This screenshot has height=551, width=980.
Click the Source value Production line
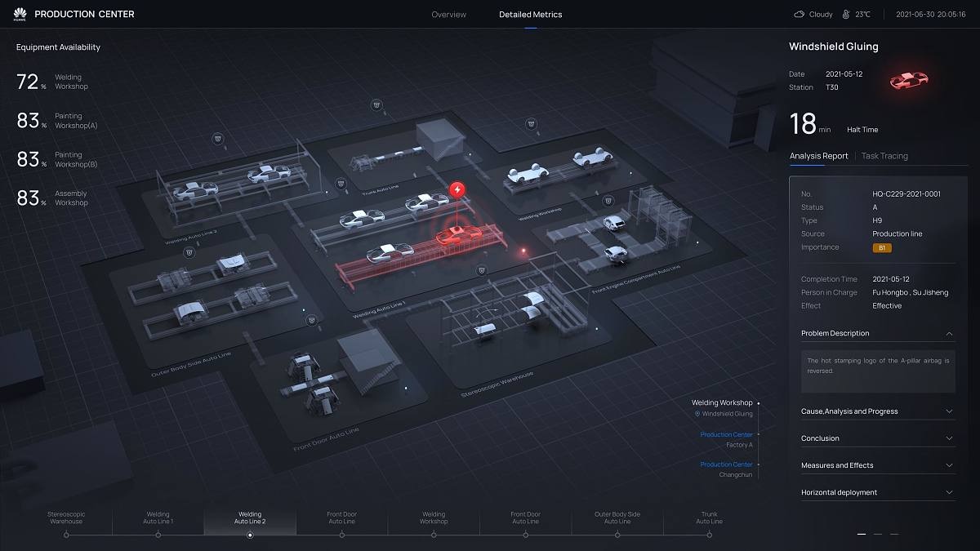898,234
